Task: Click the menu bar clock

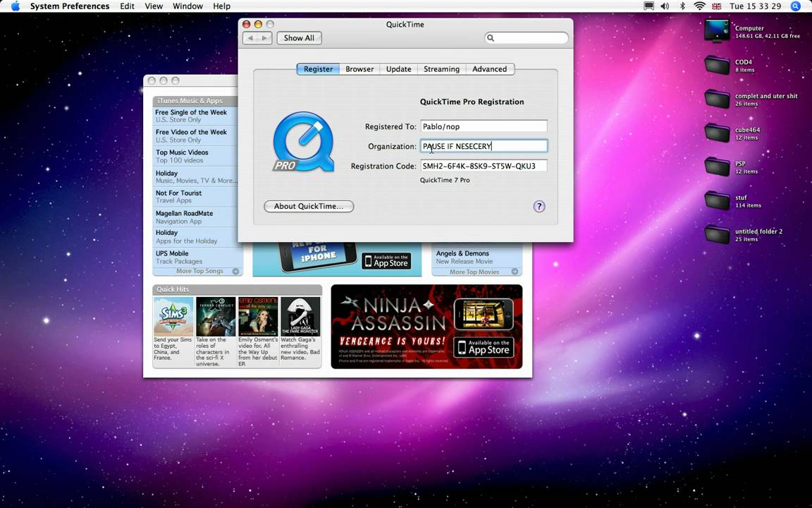Action: point(755,6)
